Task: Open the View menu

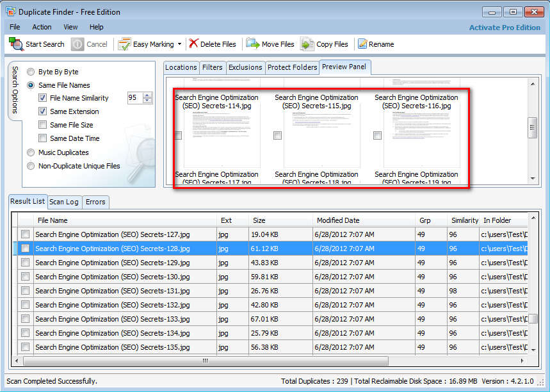Action: coord(70,27)
